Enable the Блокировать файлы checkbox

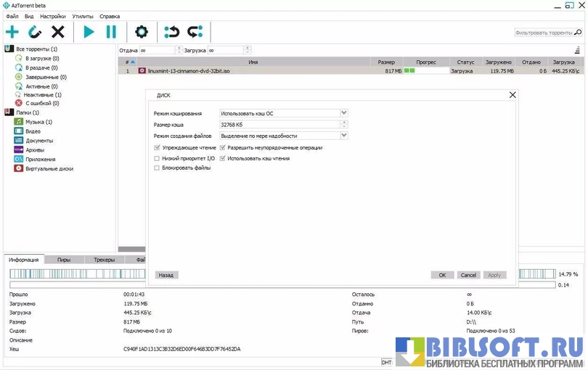pos(157,168)
